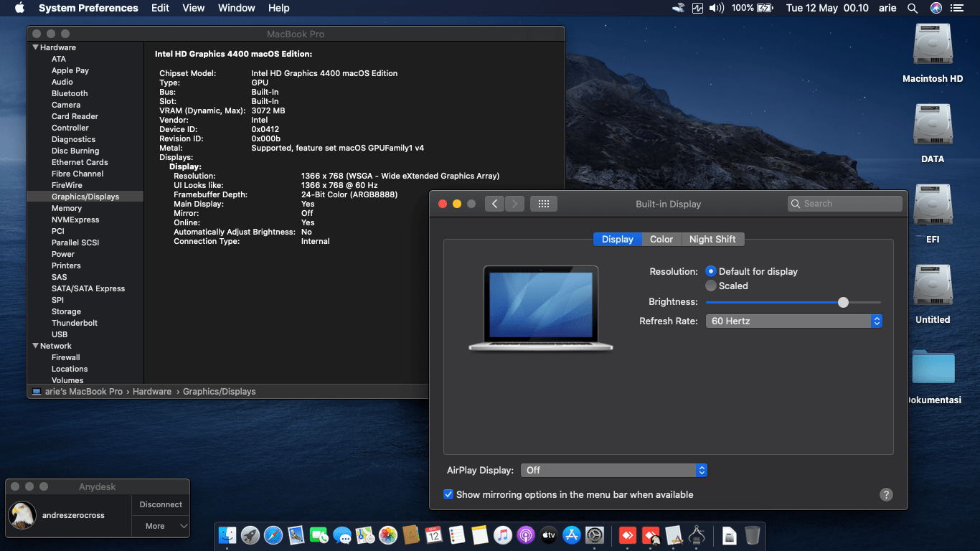Open Messages bubble icon in dock

pos(342,535)
